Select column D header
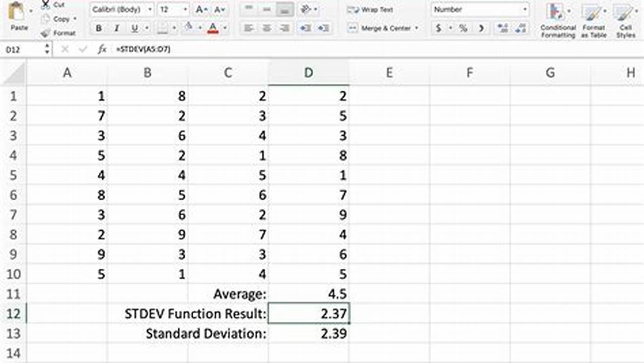 pyautogui.click(x=309, y=73)
